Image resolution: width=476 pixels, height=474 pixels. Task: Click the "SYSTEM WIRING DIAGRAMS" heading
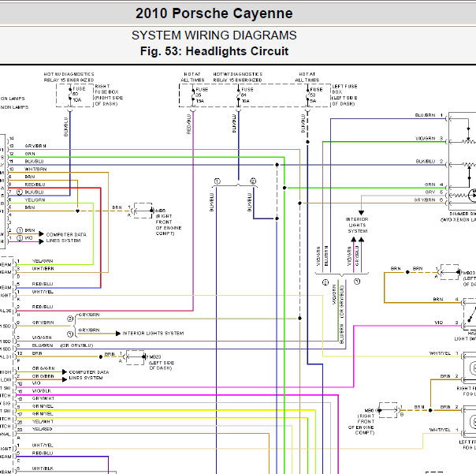click(x=214, y=35)
